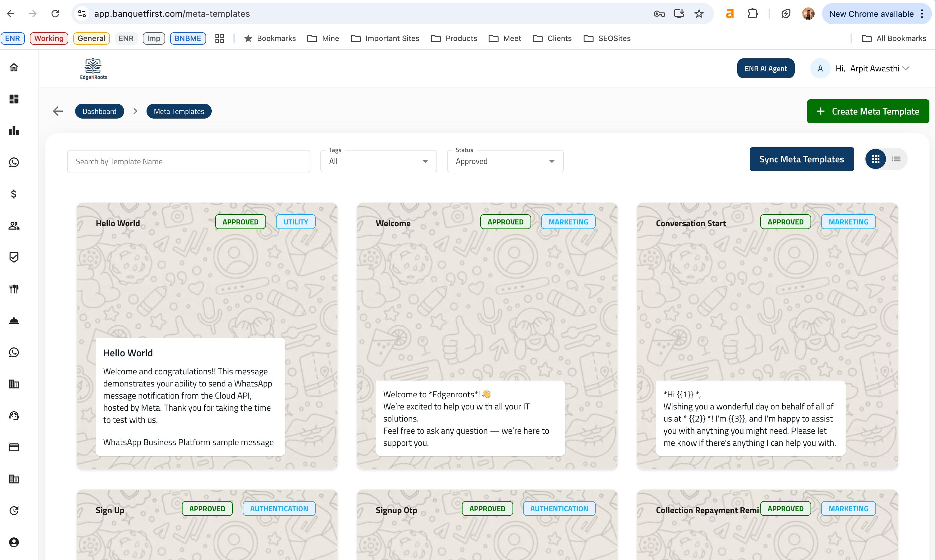Switch to grid view toggle
This screenshot has height=560, width=935.
(x=875, y=159)
